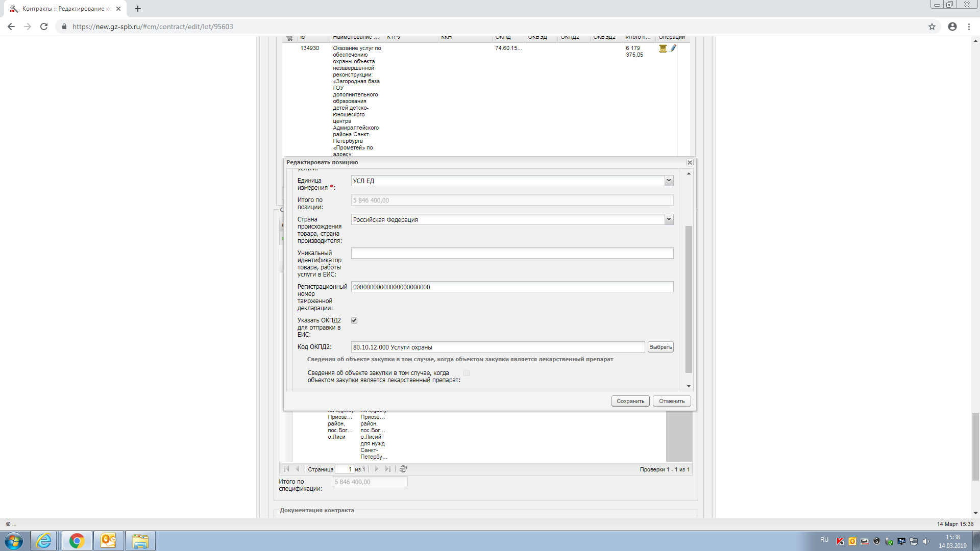Open the Chrome profile account icon
Image resolution: width=980 pixels, height=551 pixels.
tap(952, 27)
